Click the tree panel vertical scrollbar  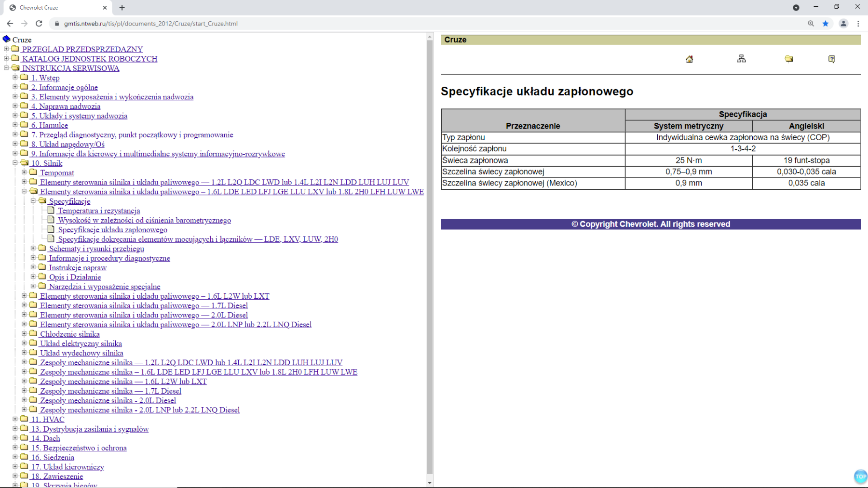pyautogui.click(x=430, y=255)
